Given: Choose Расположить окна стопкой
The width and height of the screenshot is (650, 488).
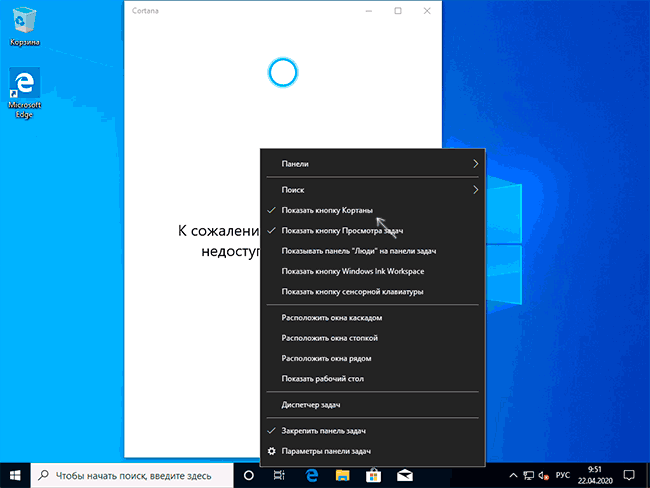Looking at the screenshot, I should coord(372,338).
